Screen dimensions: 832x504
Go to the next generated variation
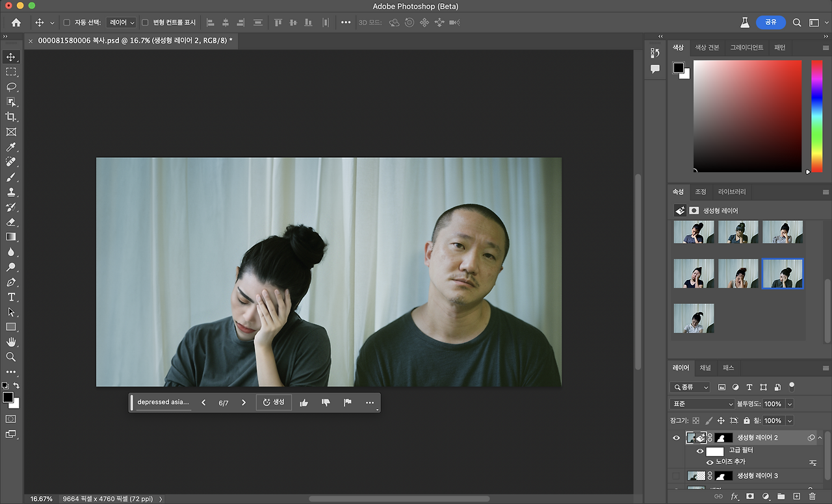tap(244, 403)
